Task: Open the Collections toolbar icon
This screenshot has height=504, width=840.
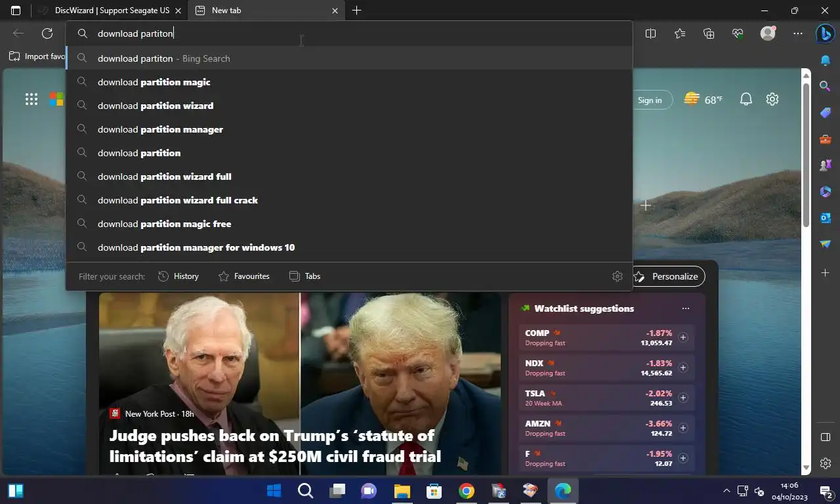Action: coord(709,33)
